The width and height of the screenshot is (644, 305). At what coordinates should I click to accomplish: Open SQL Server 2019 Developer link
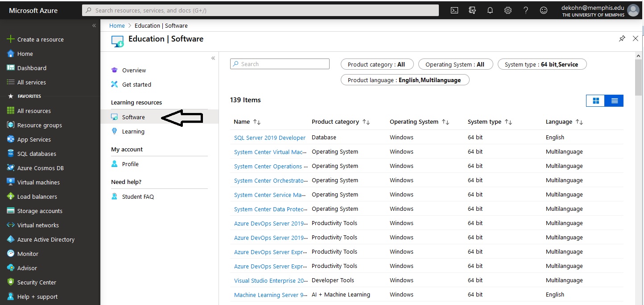(x=270, y=138)
